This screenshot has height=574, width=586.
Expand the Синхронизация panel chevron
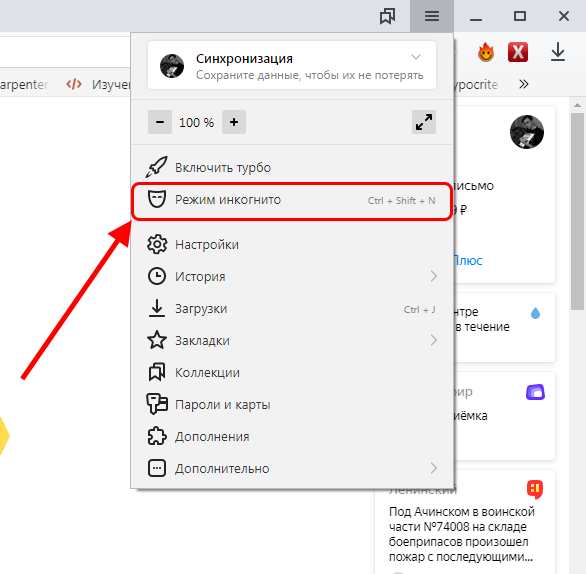point(416,57)
